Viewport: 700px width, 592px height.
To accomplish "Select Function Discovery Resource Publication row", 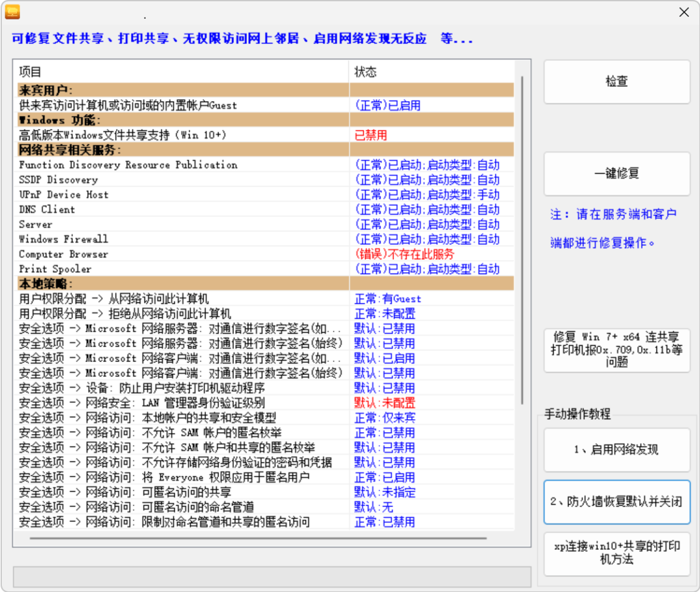I will pyautogui.click(x=266, y=165).
